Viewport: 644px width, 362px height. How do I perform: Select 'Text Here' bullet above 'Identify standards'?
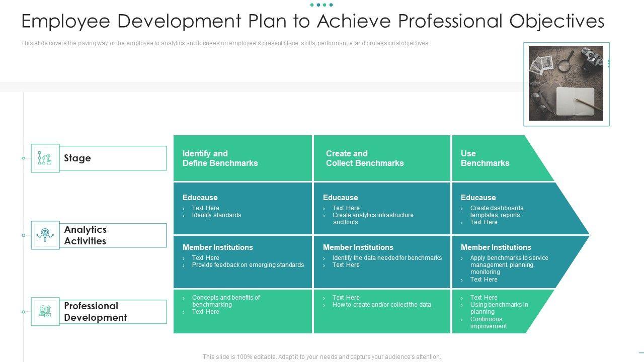(x=206, y=208)
